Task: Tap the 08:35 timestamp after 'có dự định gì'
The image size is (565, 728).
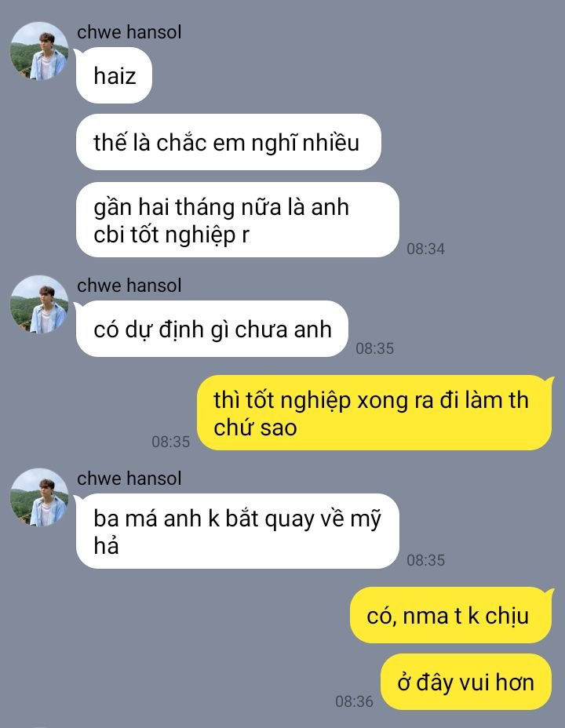Action: pos(374,348)
